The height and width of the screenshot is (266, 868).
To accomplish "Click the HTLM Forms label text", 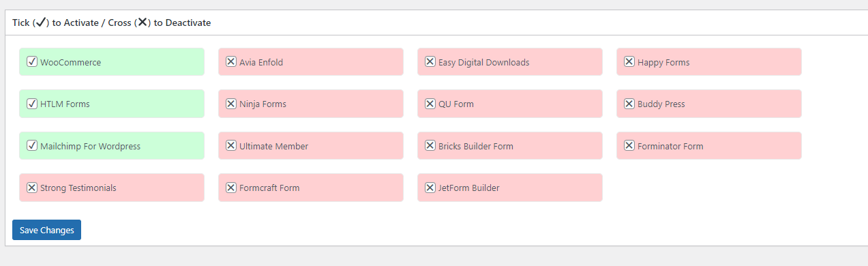I will [65, 104].
